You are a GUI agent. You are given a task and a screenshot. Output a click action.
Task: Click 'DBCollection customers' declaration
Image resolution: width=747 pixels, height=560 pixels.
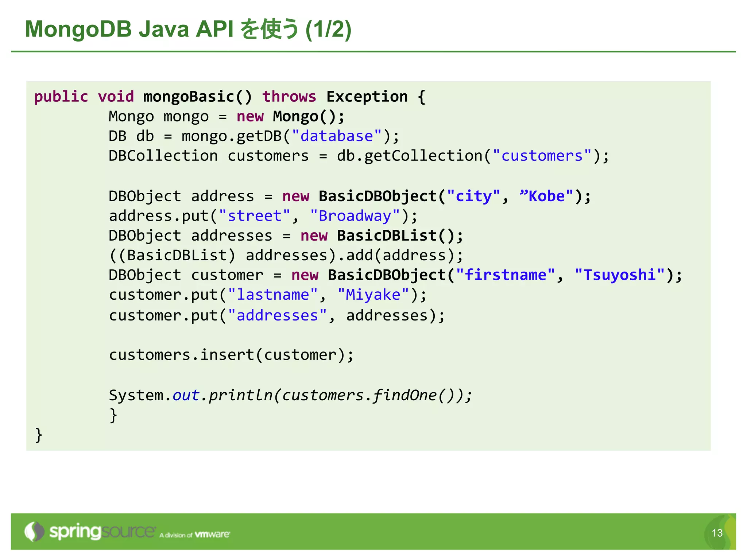point(209,156)
